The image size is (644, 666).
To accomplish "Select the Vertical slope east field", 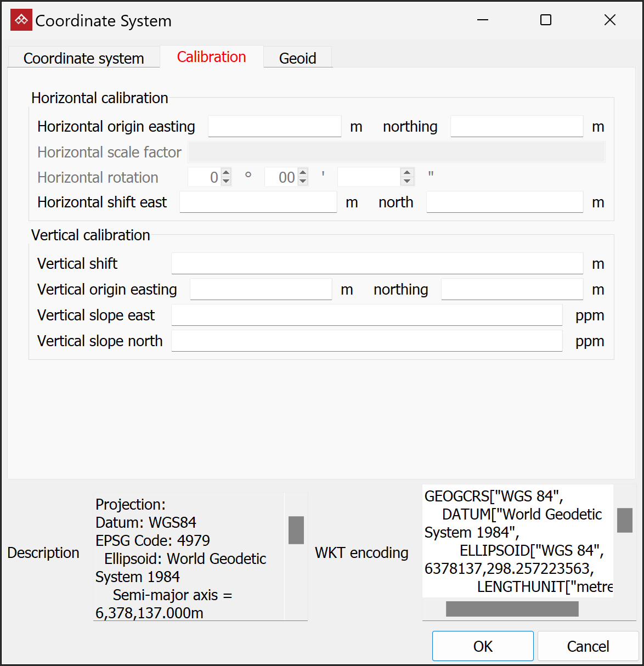I will [x=367, y=315].
